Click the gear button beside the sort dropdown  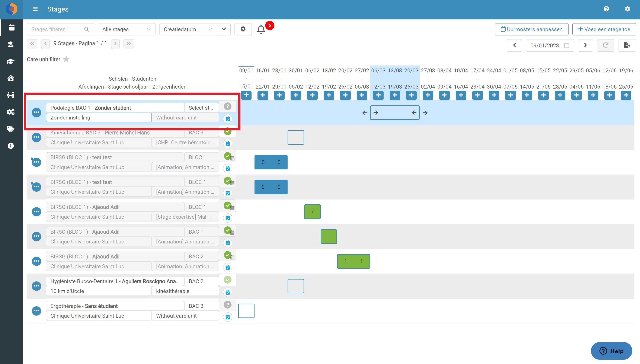click(243, 29)
